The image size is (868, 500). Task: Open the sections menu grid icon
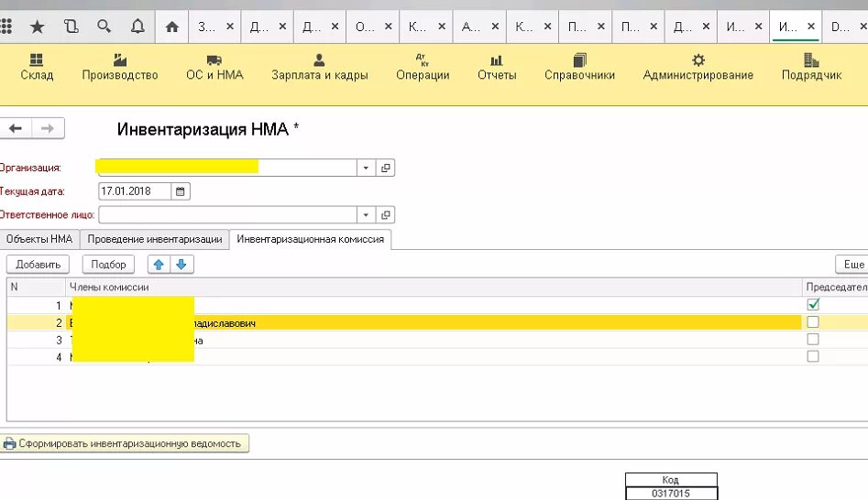pyautogui.click(x=5, y=26)
